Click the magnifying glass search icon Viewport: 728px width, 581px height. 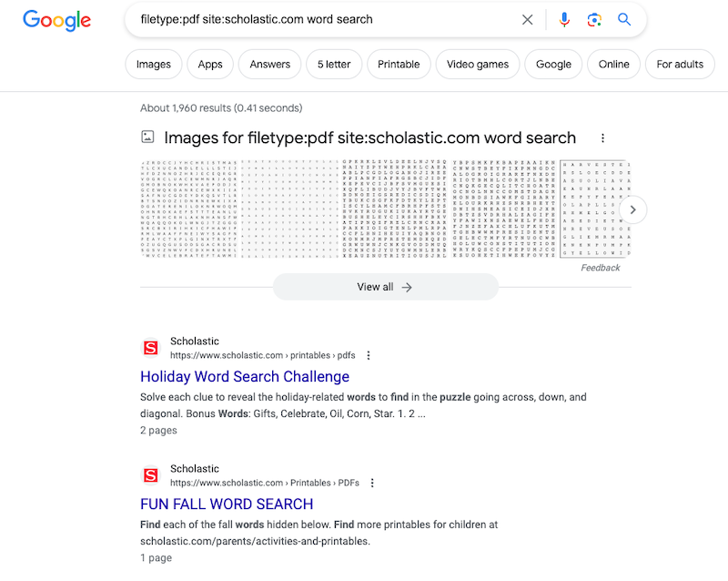point(624,19)
